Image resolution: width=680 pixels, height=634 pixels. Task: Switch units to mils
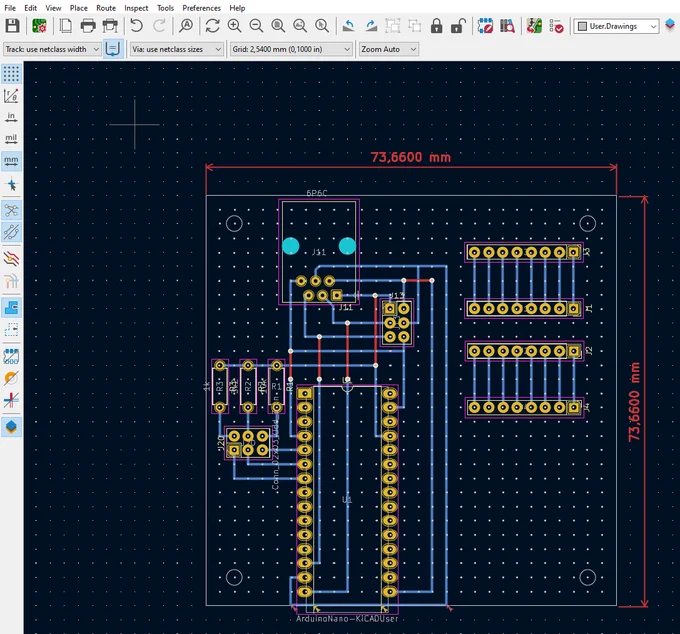tap(11, 139)
